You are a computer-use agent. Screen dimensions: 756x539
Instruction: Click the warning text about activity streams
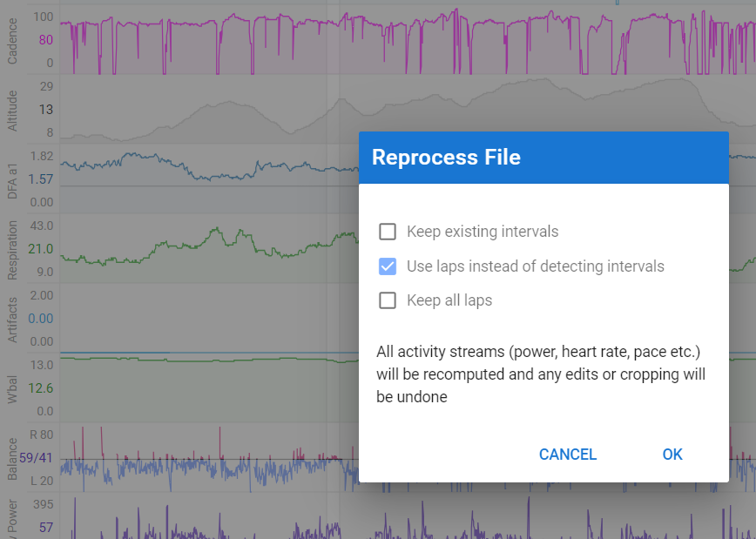click(541, 374)
